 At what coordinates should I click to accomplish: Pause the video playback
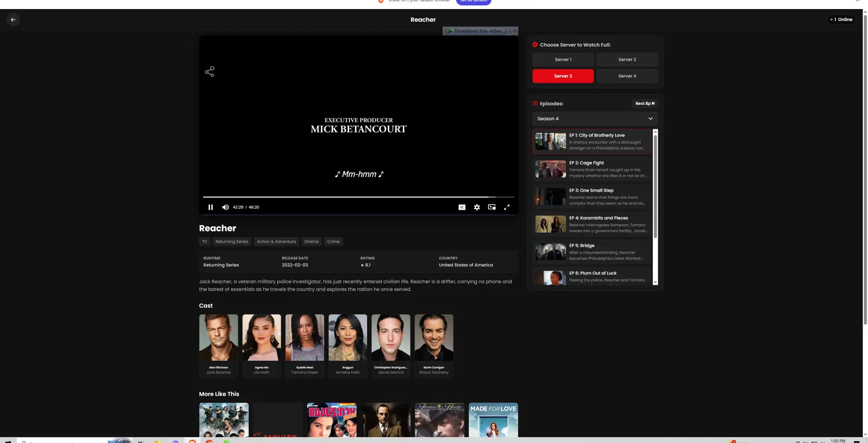(x=211, y=207)
